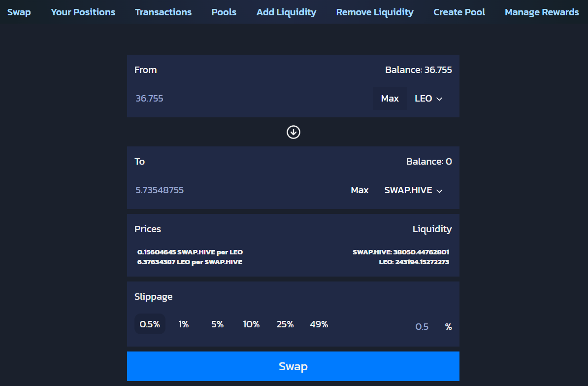Open the SWAP.HIVE token dropdown
The image size is (588, 386).
413,190
